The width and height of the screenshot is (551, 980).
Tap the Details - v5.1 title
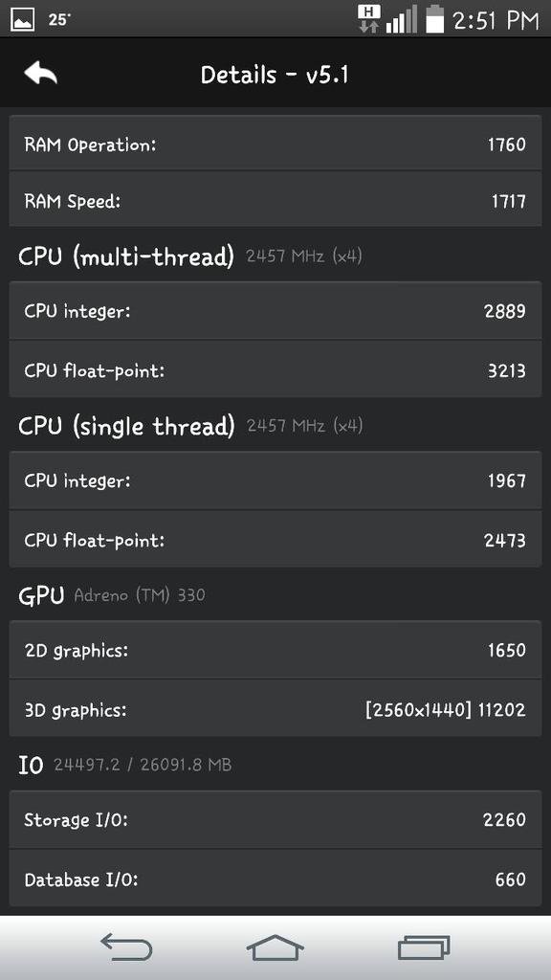pos(275,73)
